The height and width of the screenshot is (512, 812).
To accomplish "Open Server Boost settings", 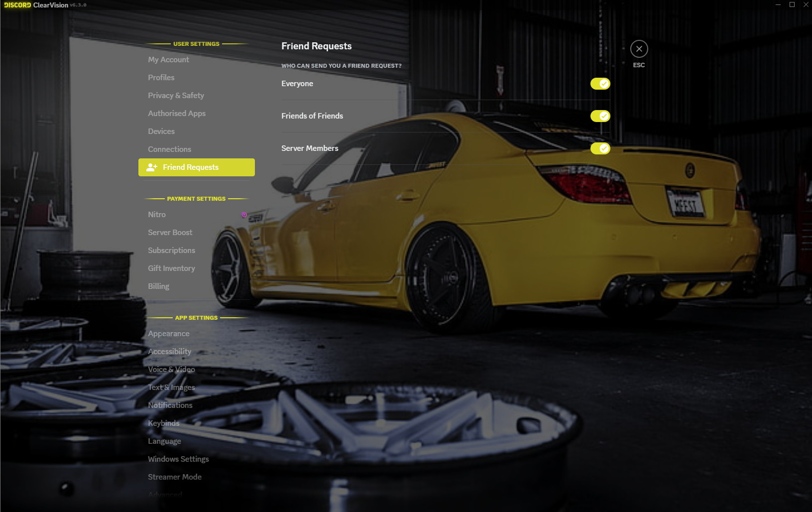I will coord(197,233).
